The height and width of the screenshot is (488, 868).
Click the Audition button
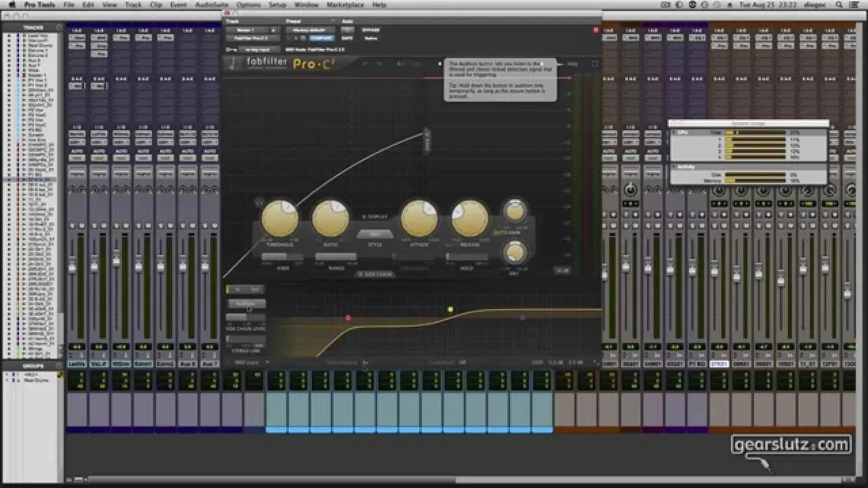point(245,304)
